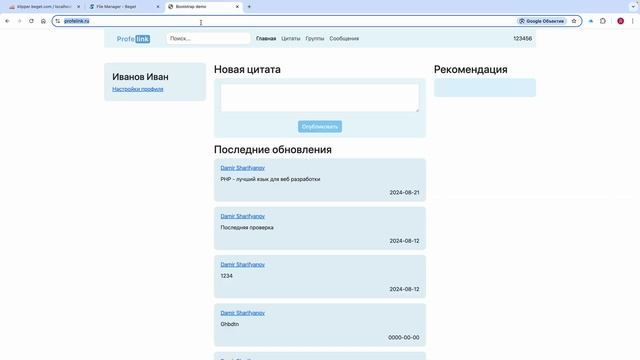Click the Опубликовать button
This screenshot has height=360, width=640.
(320, 127)
